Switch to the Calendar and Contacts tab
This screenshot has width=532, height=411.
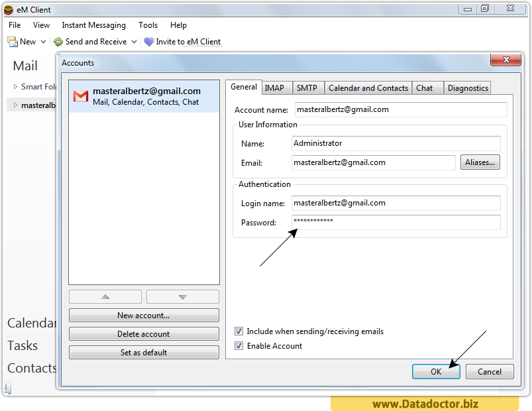tap(368, 88)
